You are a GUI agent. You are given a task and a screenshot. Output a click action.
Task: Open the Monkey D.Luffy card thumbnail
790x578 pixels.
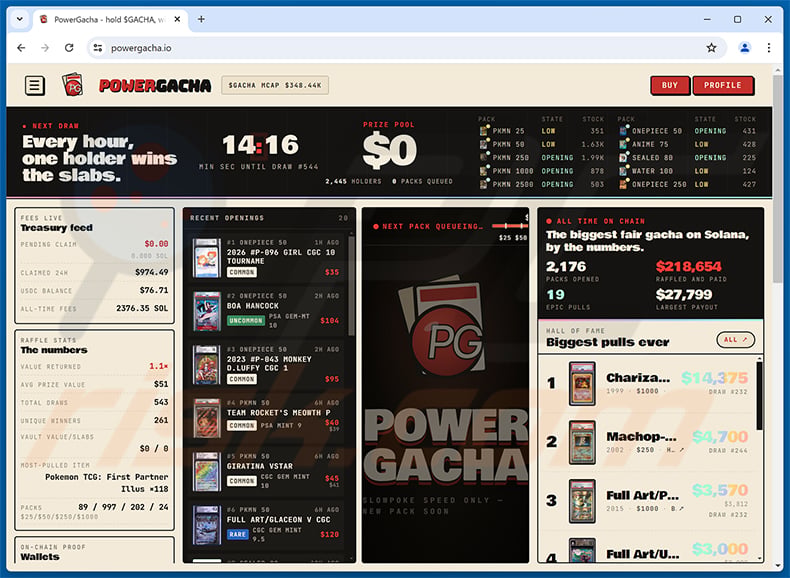click(x=207, y=365)
